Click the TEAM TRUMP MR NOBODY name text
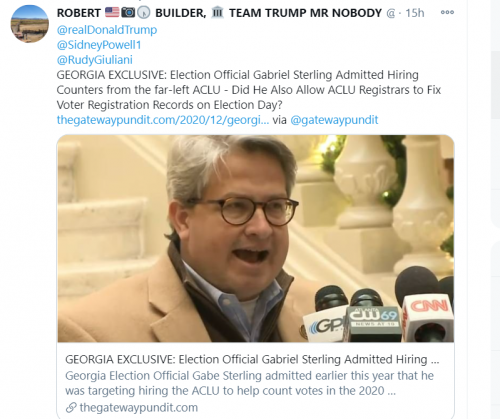The width and height of the screenshot is (500, 419). (305, 13)
